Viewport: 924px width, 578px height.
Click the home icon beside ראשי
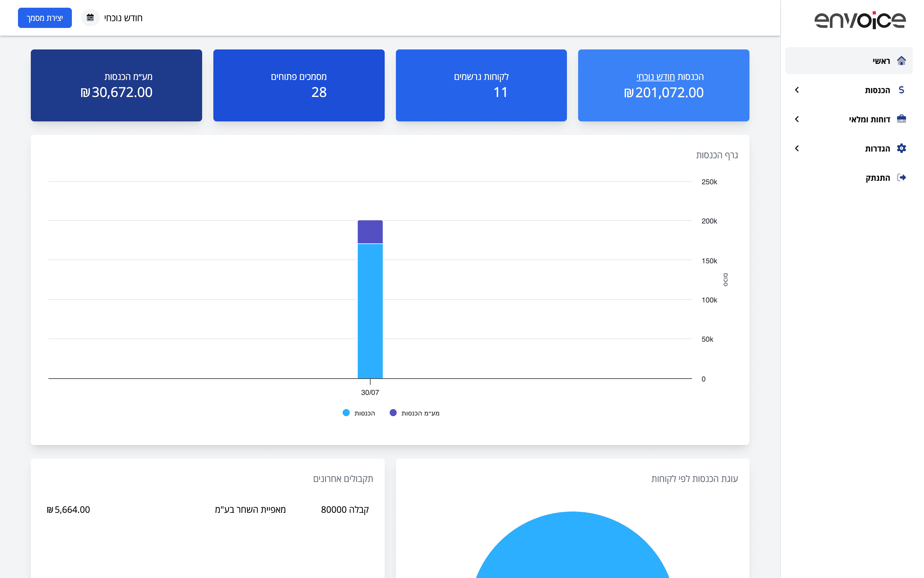[x=901, y=61]
